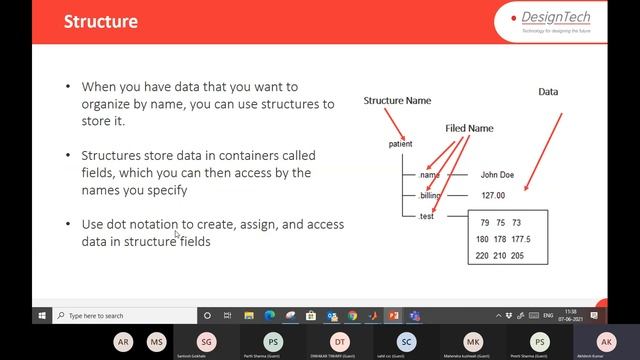Launch Microsoft Edge from the taskbar
640x360 pixels.
[x=269, y=316]
